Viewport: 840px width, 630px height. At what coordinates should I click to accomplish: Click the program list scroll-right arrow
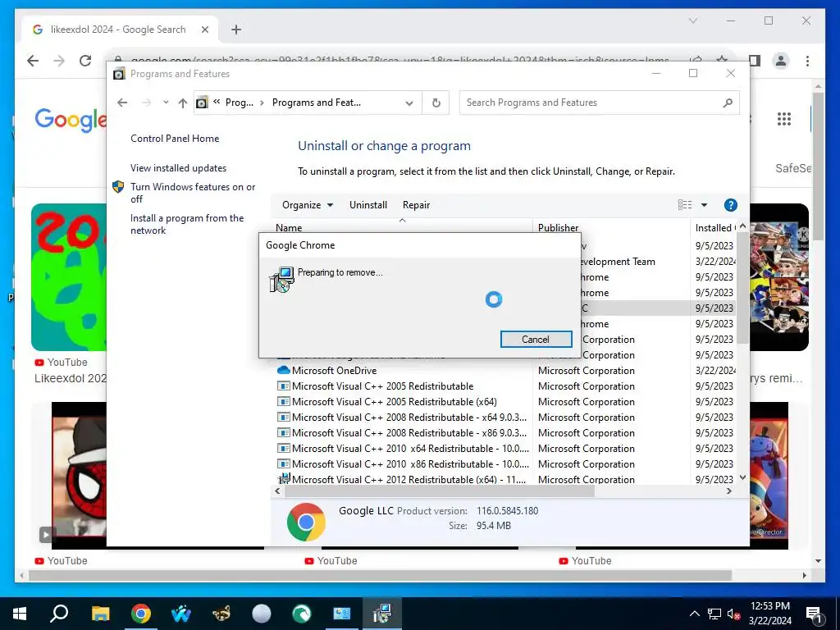[x=729, y=491]
